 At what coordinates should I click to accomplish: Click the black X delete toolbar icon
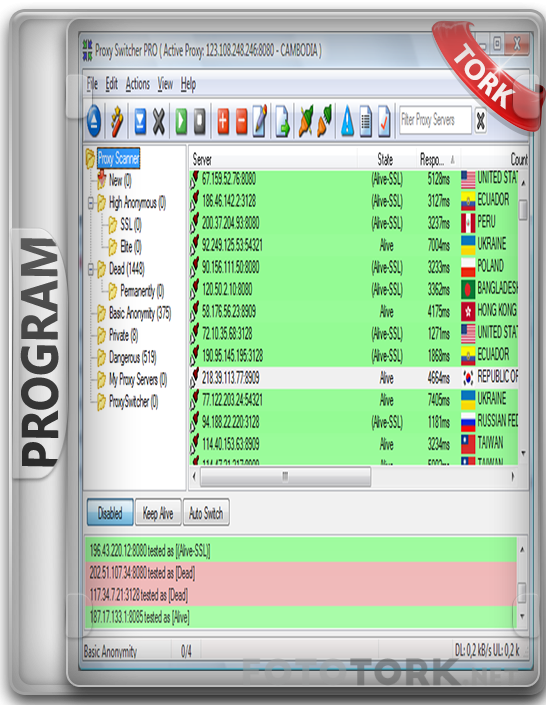click(x=159, y=120)
